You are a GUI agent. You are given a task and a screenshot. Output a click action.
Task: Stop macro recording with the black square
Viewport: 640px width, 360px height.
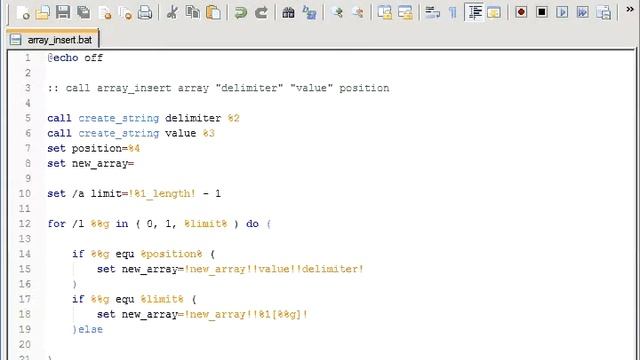coord(542,13)
